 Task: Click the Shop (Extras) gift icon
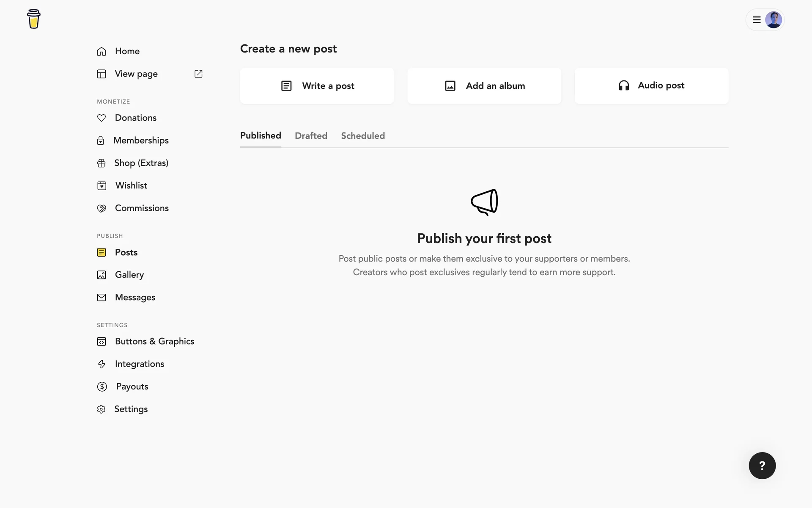coord(101,163)
